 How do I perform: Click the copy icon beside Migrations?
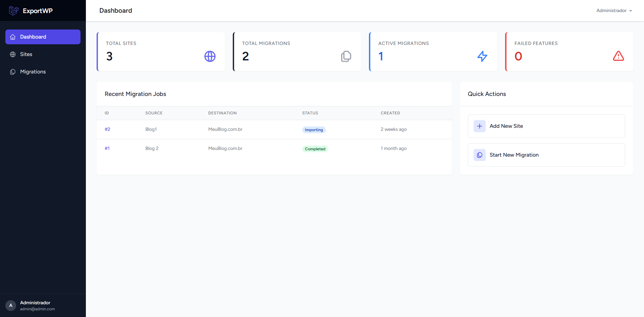tap(13, 72)
